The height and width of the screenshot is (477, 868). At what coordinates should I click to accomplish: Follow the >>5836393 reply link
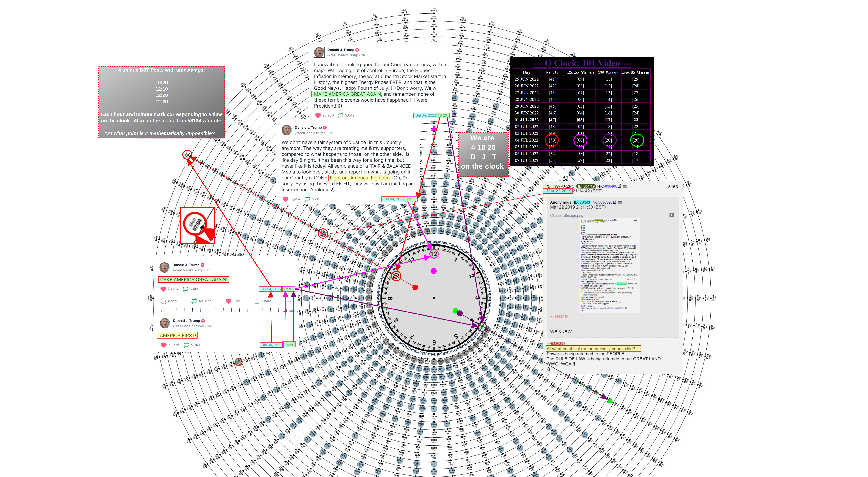(556, 344)
